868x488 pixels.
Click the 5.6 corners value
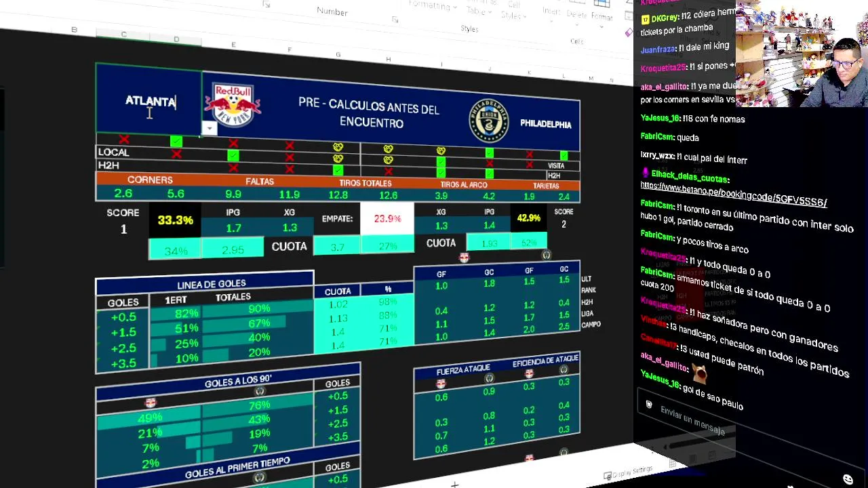(x=176, y=194)
